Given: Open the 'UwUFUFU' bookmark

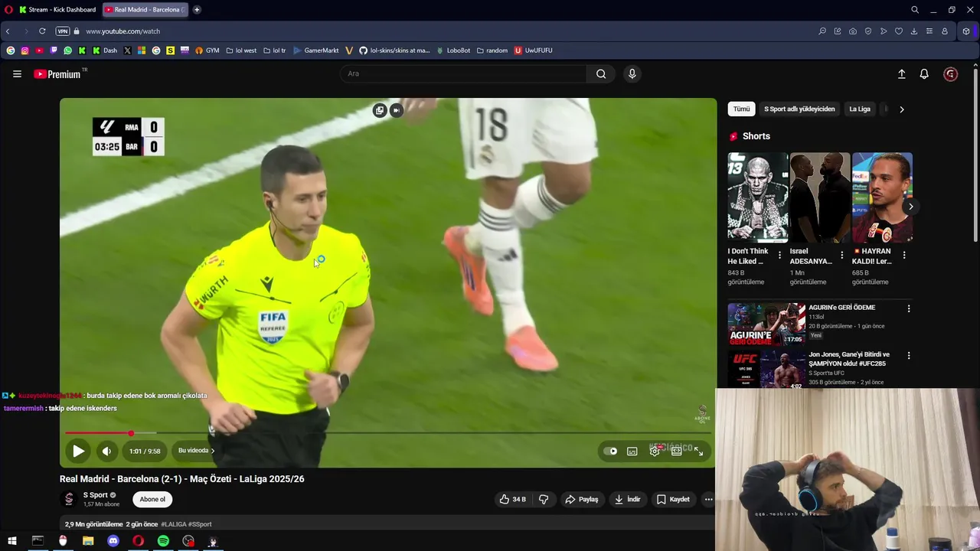Looking at the screenshot, I should (x=533, y=51).
